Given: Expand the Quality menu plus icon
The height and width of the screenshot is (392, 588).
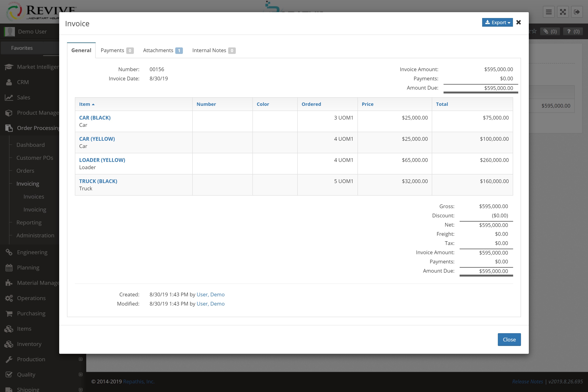Looking at the screenshot, I should click(81, 375).
